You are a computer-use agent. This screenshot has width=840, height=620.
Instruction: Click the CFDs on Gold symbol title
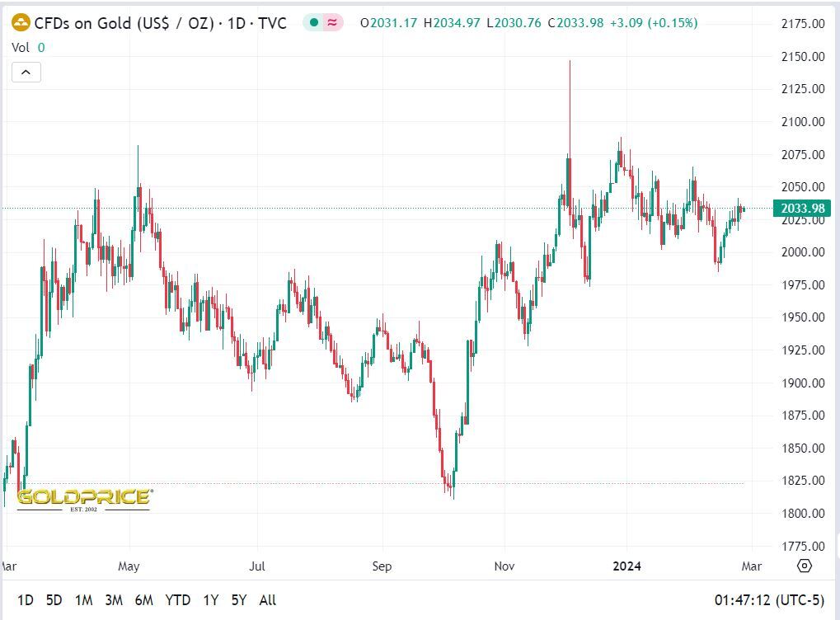click(160, 23)
